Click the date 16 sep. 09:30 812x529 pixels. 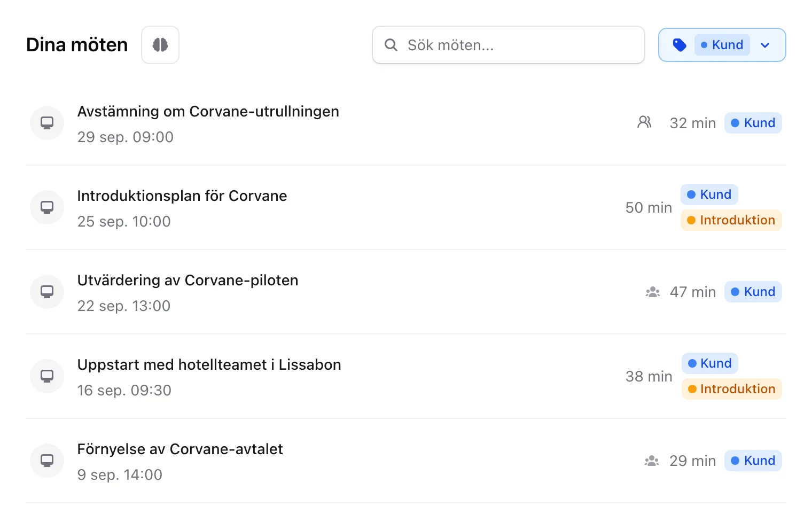(124, 390)
